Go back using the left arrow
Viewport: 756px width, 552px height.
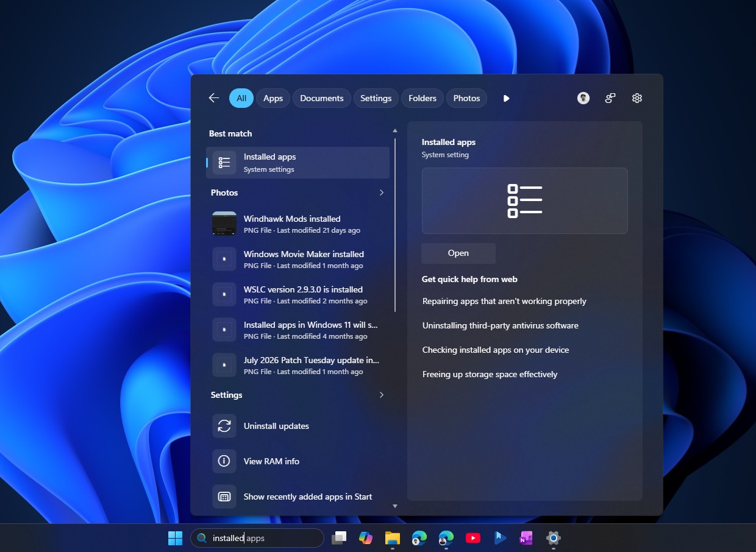click(213, 98)
